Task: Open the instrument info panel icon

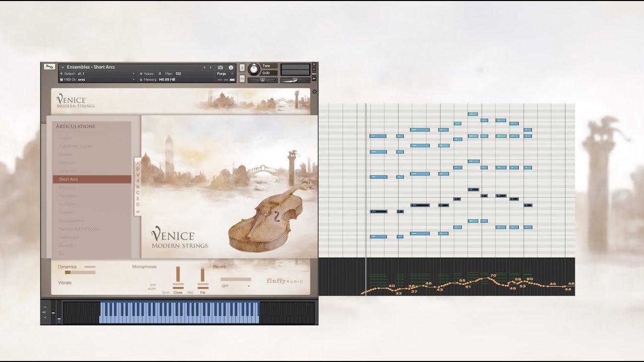Action: pos(231,67)
